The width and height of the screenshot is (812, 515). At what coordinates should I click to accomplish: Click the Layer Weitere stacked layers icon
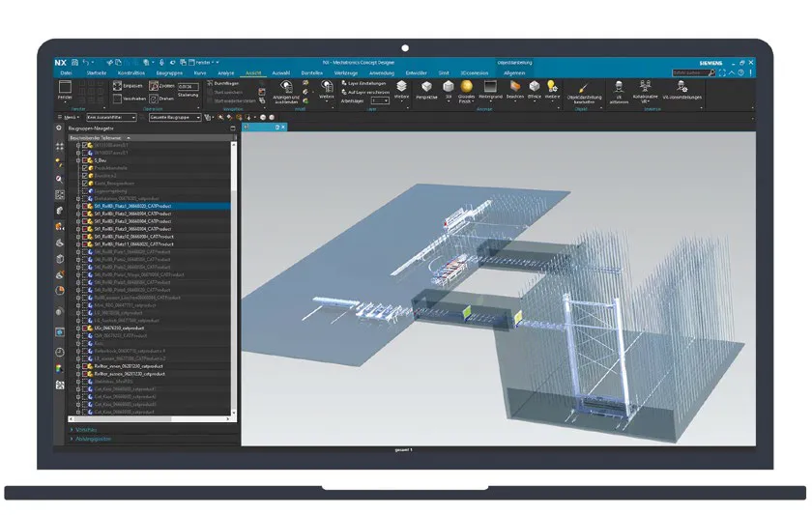tap(402, 86)
